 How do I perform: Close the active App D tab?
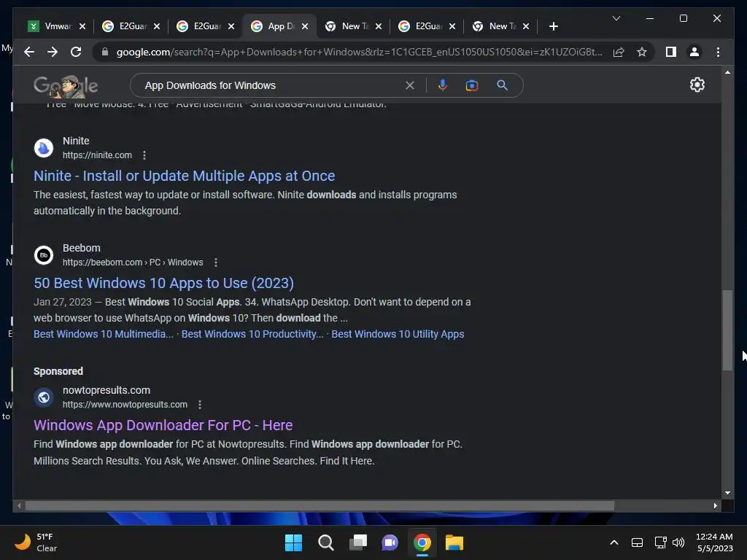coord(305,26)
